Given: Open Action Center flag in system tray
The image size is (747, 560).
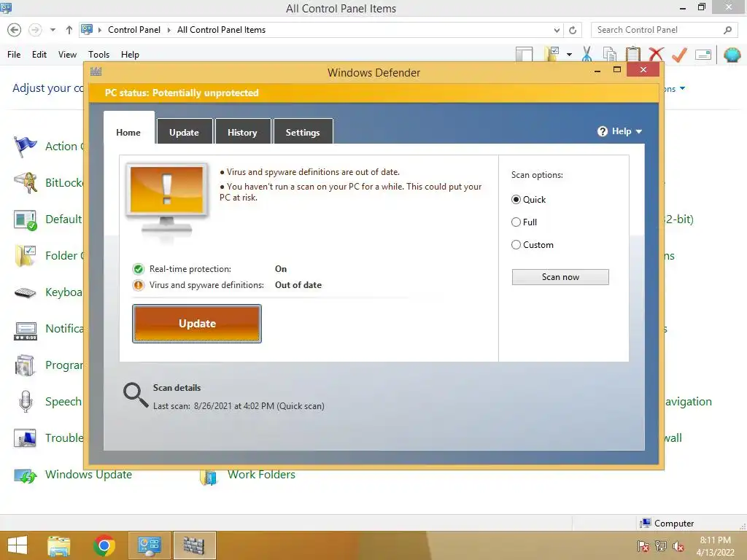Looking at the screenshot, I should pos(643,545).
